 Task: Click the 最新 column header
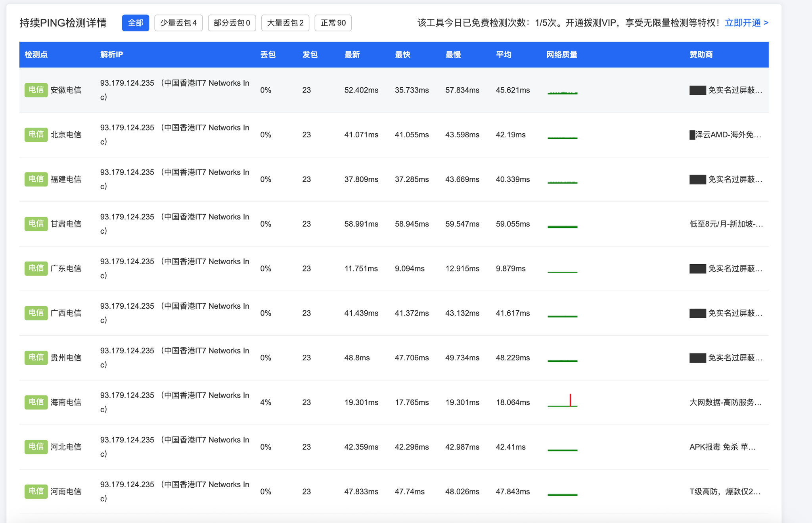pos(352,55)
